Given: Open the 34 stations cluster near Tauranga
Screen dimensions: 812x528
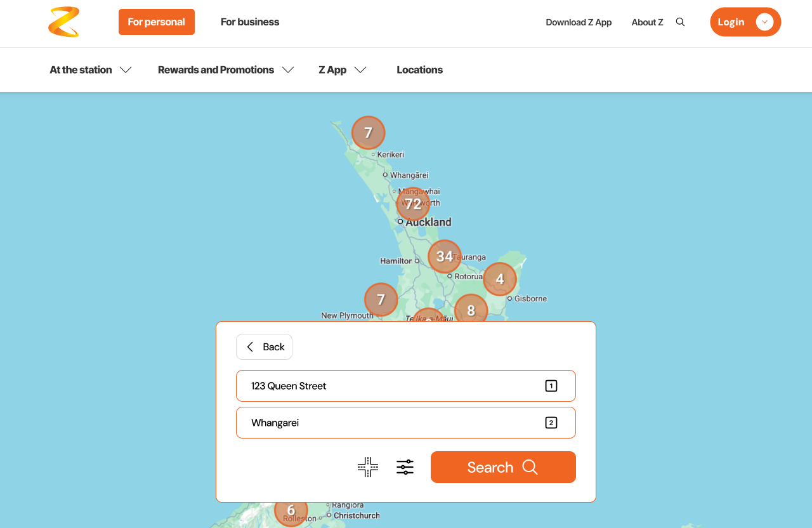Looking at the screenshot, I should (x=445, y=256).
